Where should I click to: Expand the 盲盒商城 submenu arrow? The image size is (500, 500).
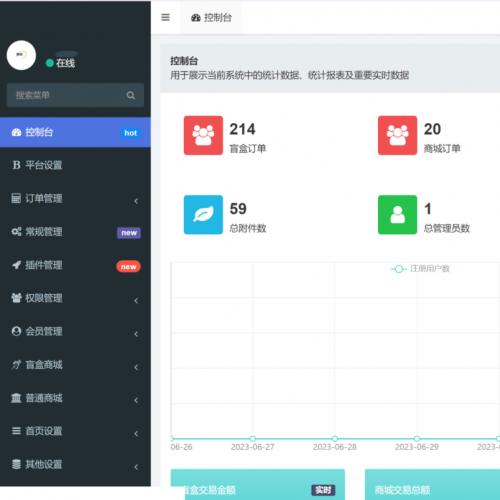coord(136,367)
